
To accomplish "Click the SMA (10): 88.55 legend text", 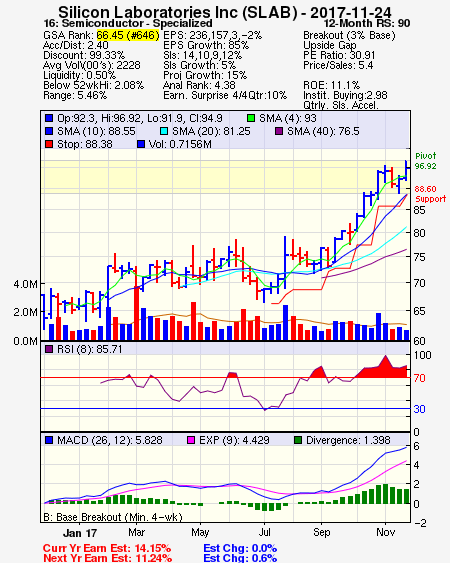I will pos(96,131).
